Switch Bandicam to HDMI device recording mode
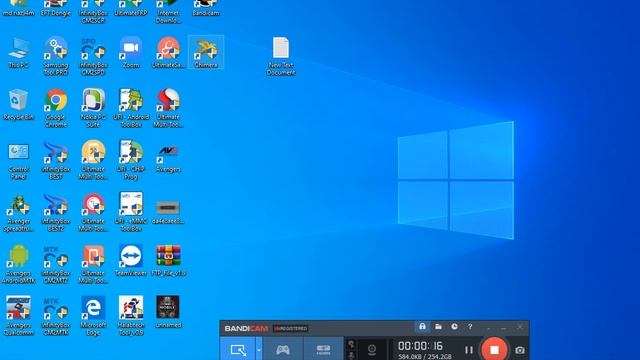The width and height of the screenshot is (640, 360). (323, 349)
